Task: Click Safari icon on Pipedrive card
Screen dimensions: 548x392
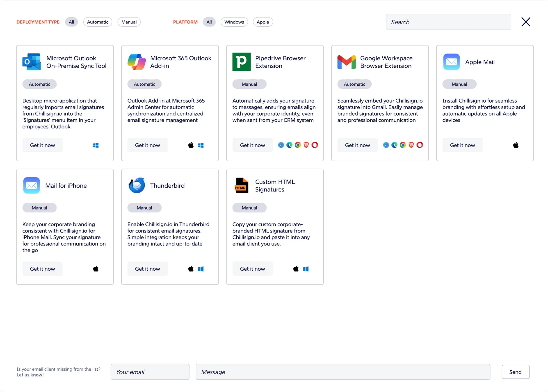Action: point(281,145)
